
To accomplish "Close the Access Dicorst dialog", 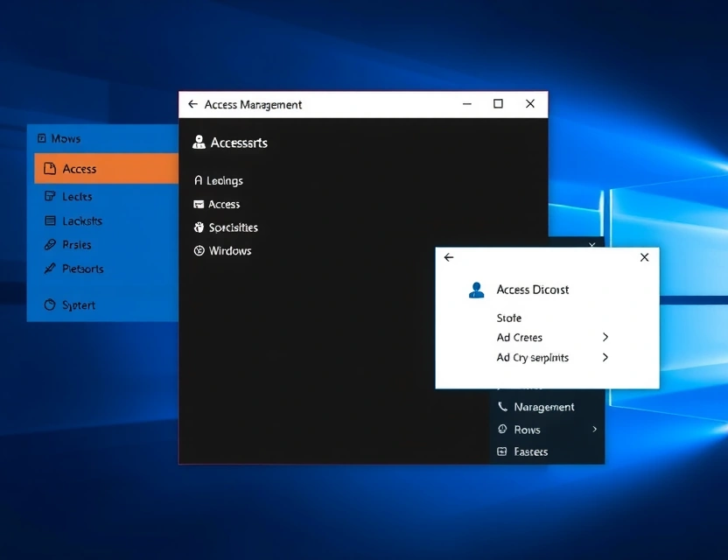I will 644,257.
